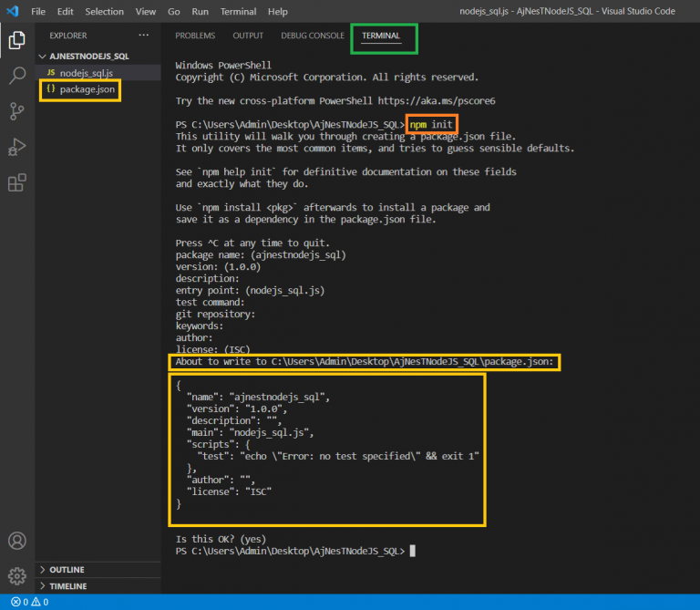Screen dimensions: 700x610
Task: Open the Manage gear icon
Action: click(x=16, y=575)
